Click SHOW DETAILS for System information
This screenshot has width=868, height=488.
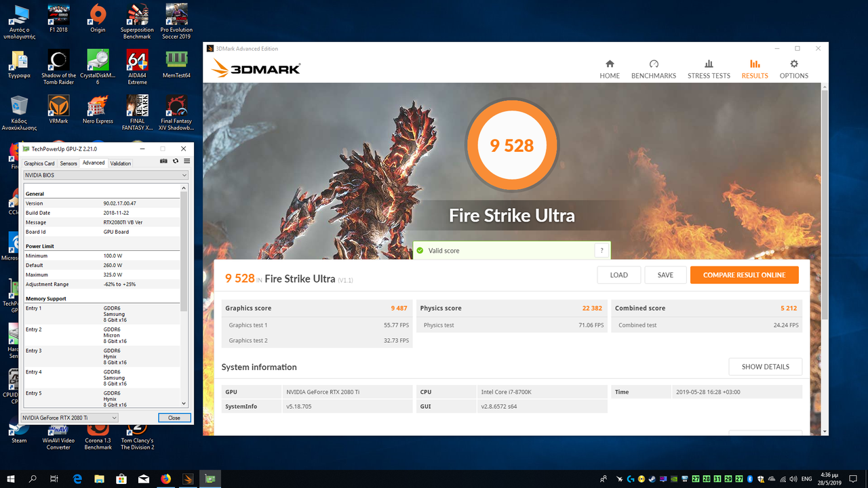(765, 367)
